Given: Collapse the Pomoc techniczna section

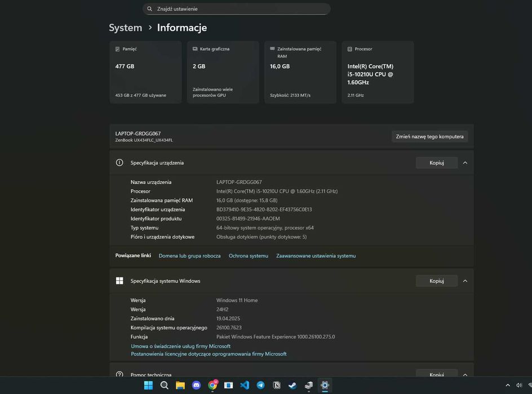Looking at the screenshot, I should point(465,374).
